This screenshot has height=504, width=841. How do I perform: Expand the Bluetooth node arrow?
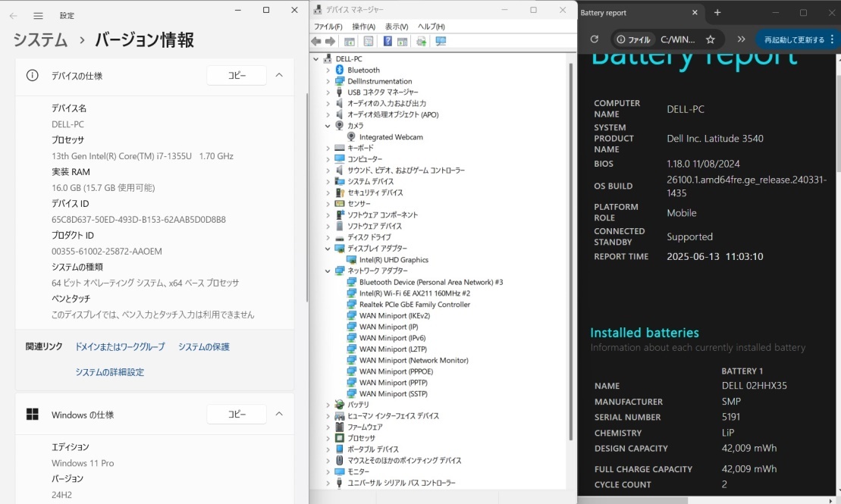click(x=328, y=70)
